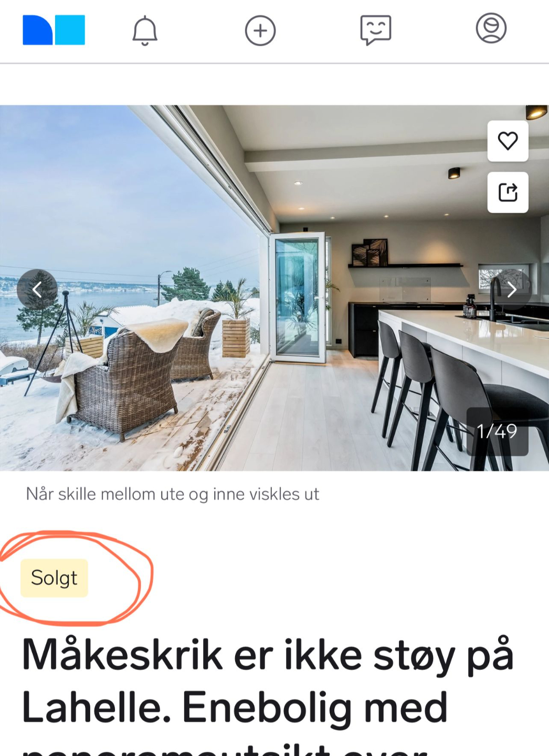Open the listing headline about Måkeskrik
Image resolution: width=549 pixels, height=756 pixels.
click(268, 693)
